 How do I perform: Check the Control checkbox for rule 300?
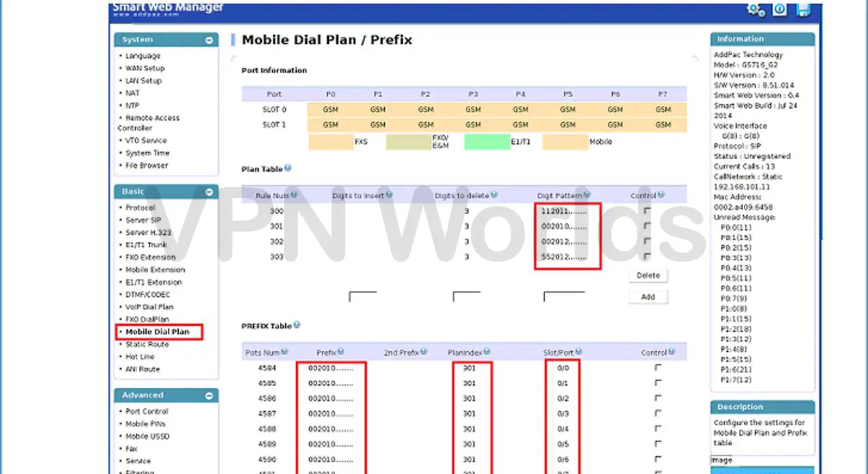tap(646, 210)
